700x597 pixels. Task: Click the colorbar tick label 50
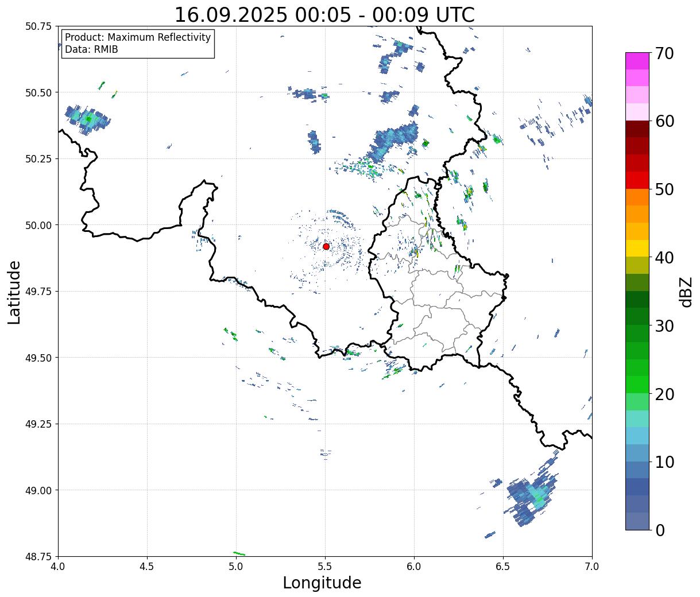664,189
